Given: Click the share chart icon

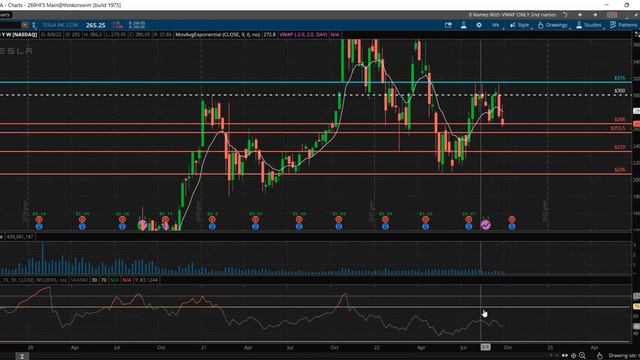Looking at the screenshot, I should coord(448,25).
